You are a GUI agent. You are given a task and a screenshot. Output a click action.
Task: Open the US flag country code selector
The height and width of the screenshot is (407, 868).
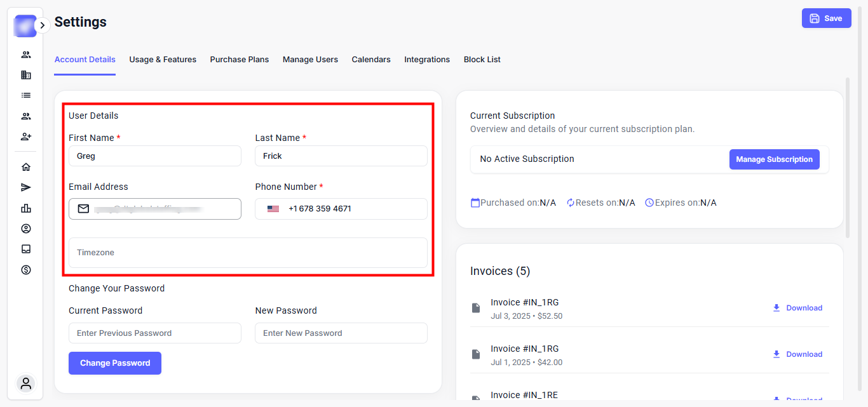273,209
